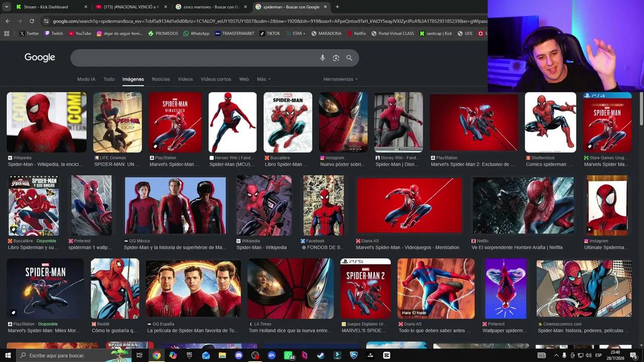
Task: Open Marvel's Spider-Man 2: Exclusivo de link
Action: (x=473, y=164)
